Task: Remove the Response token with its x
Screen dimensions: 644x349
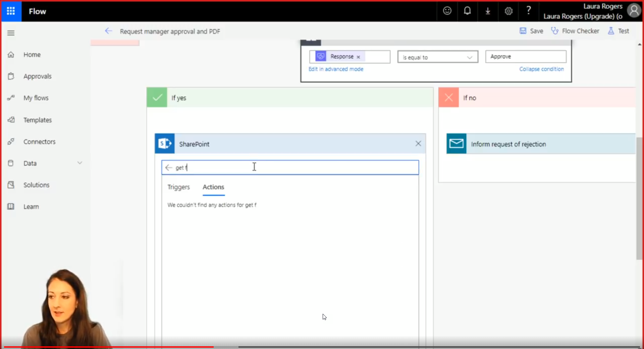Action: pos(358,57)
